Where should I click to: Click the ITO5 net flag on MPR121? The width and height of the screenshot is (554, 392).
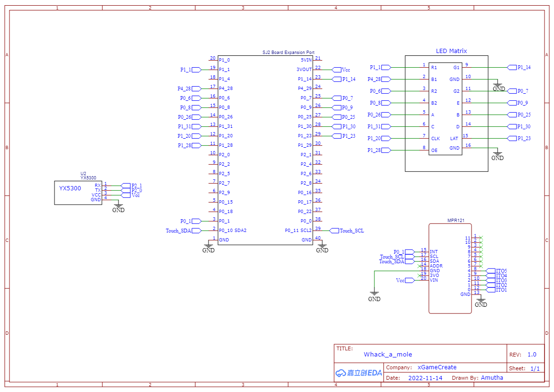pyautogui.click(x=496, y=271)
